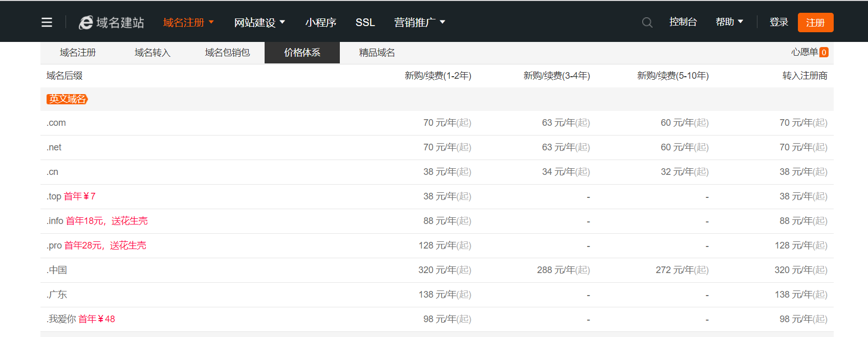Go to 控制台
The width and height of the screenshot is (868, 337).
click(x=683, y=22)
